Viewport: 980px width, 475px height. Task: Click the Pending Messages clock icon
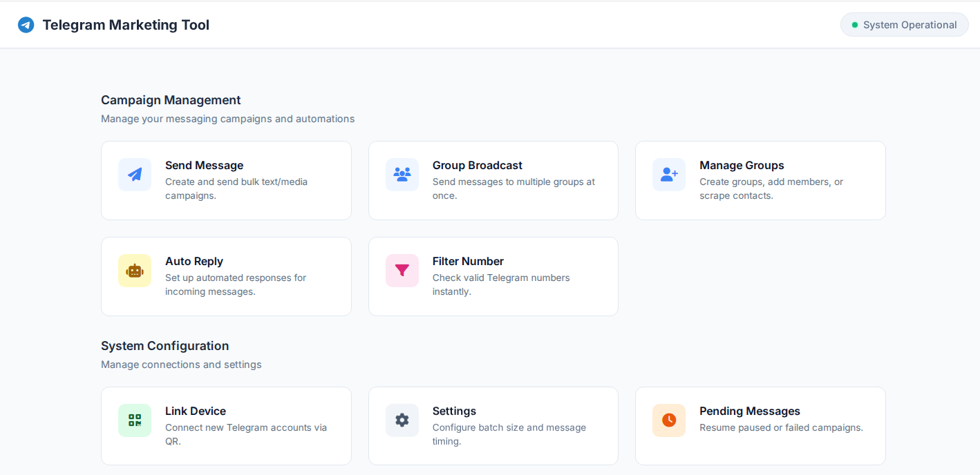click(668, 420)
